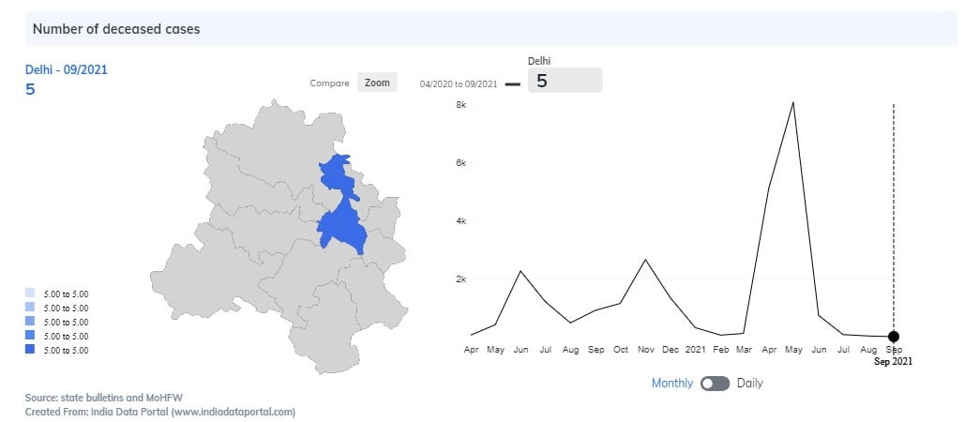
Task: Click the Daily label
Action: pyautogui.click(x=750, y=384)
